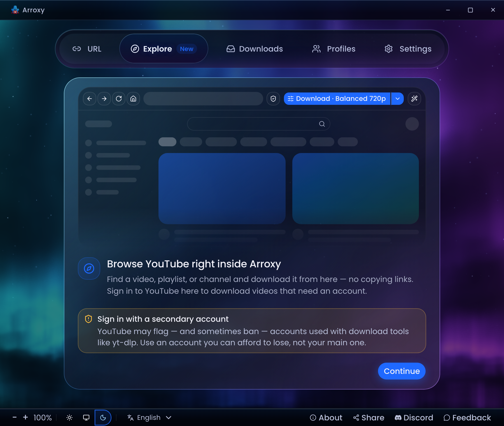Open the About link
Screen dimensions: 504x426
326,418
